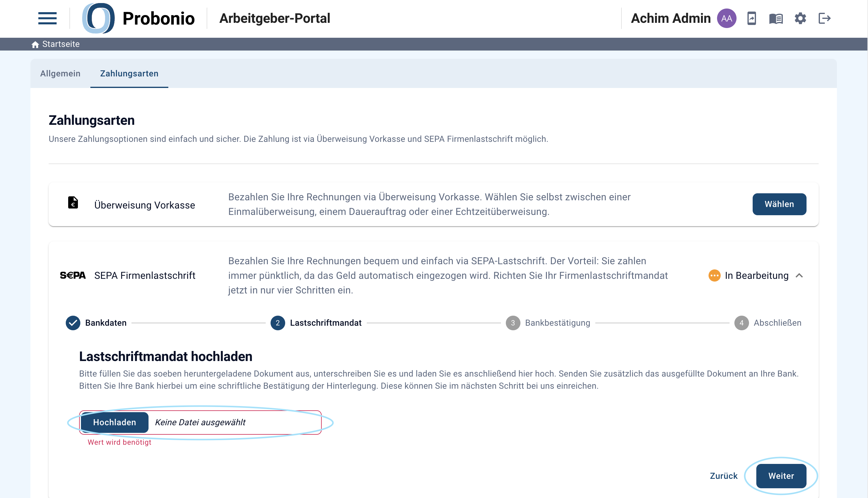This screenshot has height=498, width=868.
Task: Click Zurück to go back
Action: (724, 476)
